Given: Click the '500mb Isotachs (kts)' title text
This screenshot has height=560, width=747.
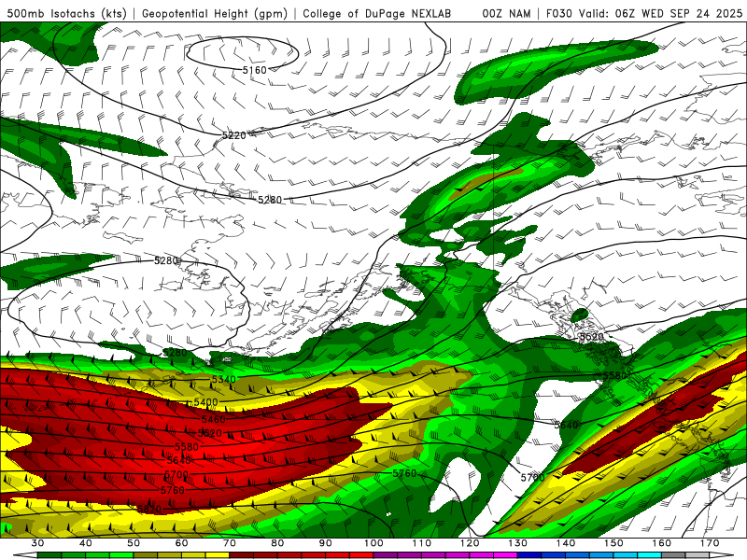Looking at the screenshot, I should tap(66, 13).
